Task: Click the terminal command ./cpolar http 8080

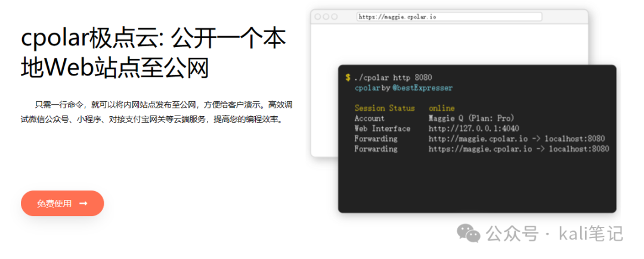Action: [x=393, y=77]
